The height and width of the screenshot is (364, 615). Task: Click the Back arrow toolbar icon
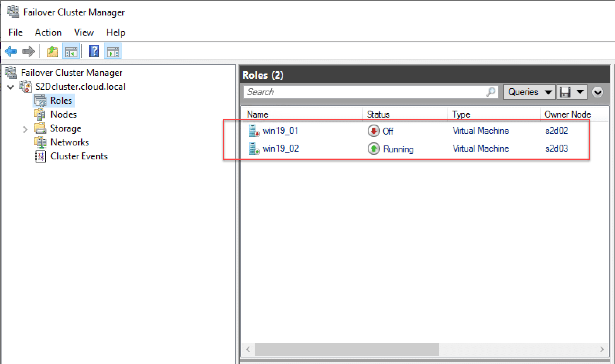(x=11, y=51)
